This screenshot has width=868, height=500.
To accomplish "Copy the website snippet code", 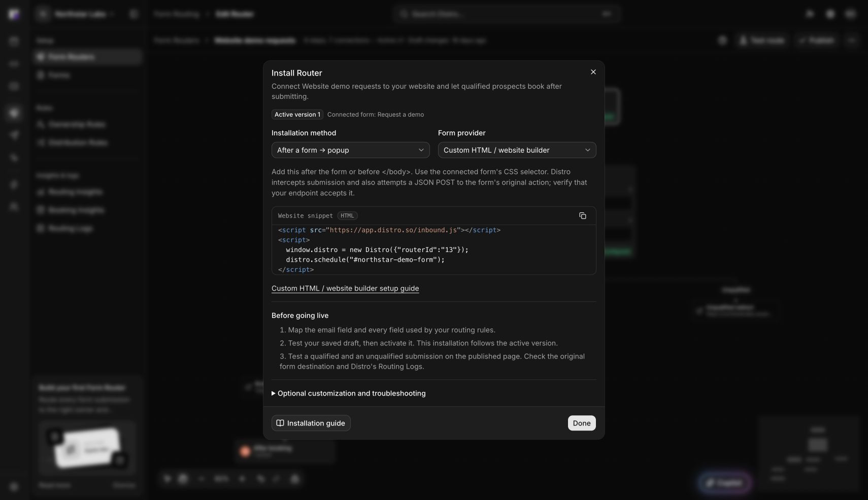I will point(583,216).
